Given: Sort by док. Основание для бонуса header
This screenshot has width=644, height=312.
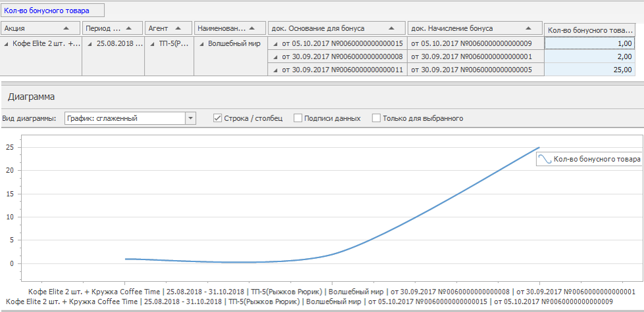Looking at the screenshot, I should pos(337,28).
